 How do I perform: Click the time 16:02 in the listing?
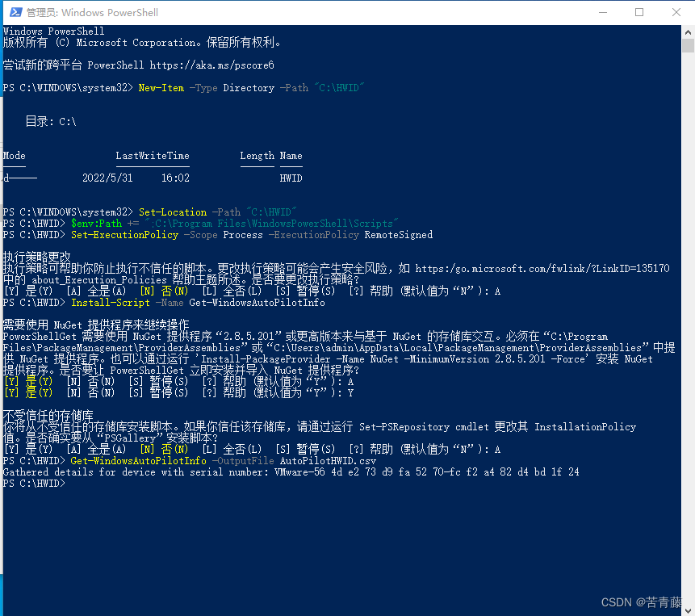(x=175, y=178)
